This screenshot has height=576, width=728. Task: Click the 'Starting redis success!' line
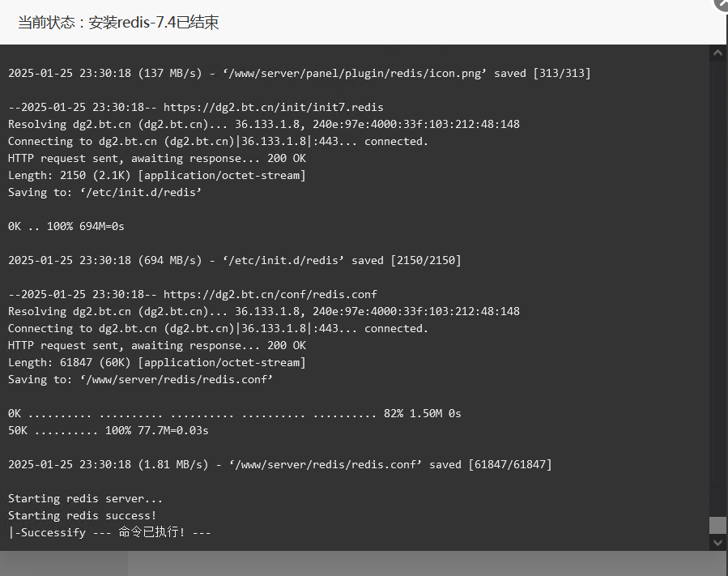tap(82, 515)
